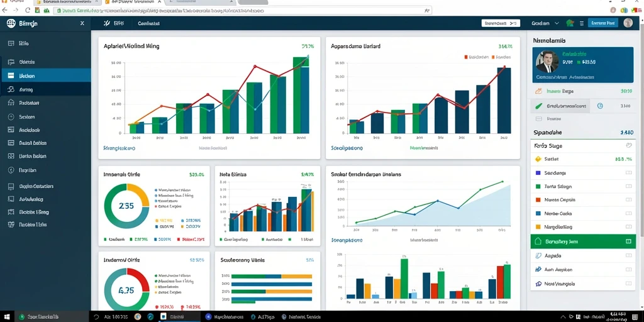Click the heart-shaped icon at the sidebar bottom
This screenshot has width=644, height=322.
11,225
